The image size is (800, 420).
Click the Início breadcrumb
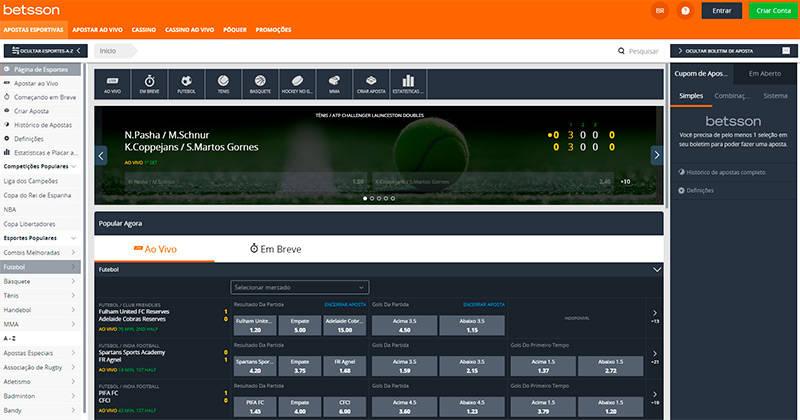(108, 51)
